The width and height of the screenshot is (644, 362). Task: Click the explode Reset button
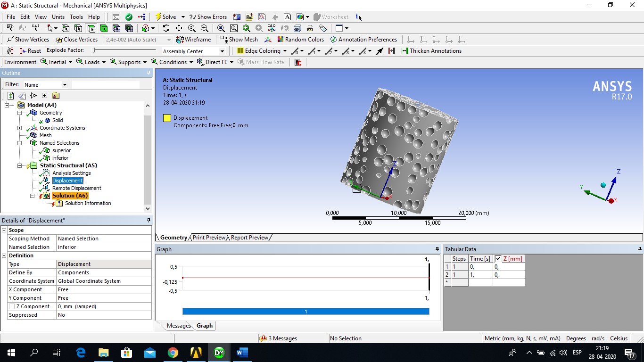tap(30, 51)
